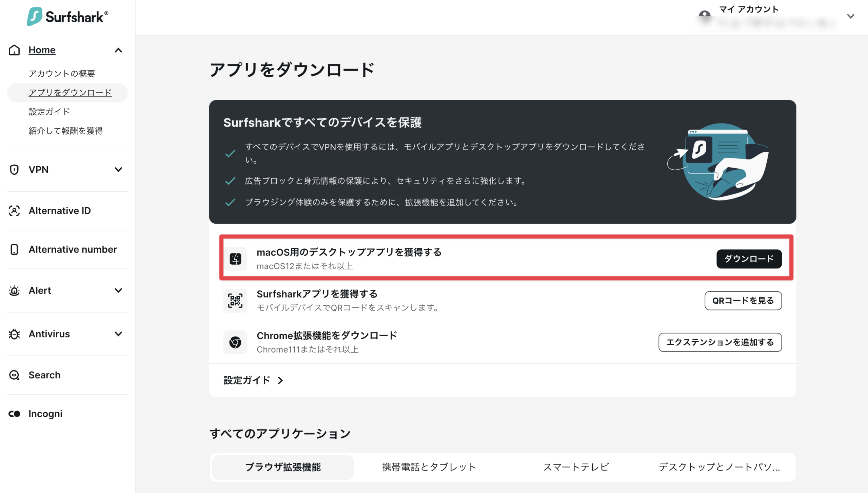Open Alert in the sidebar
This screenshot has height=493, width=868.
tap(40, 290)
